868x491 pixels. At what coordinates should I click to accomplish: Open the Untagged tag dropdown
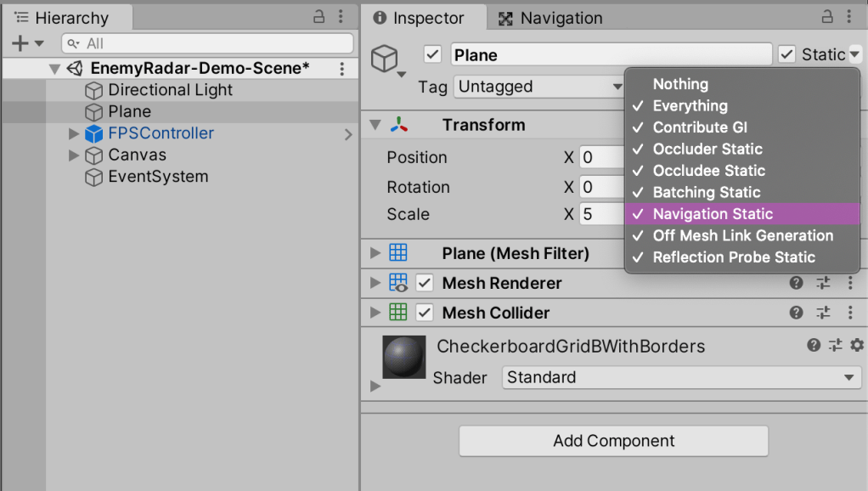coord(540,87)
